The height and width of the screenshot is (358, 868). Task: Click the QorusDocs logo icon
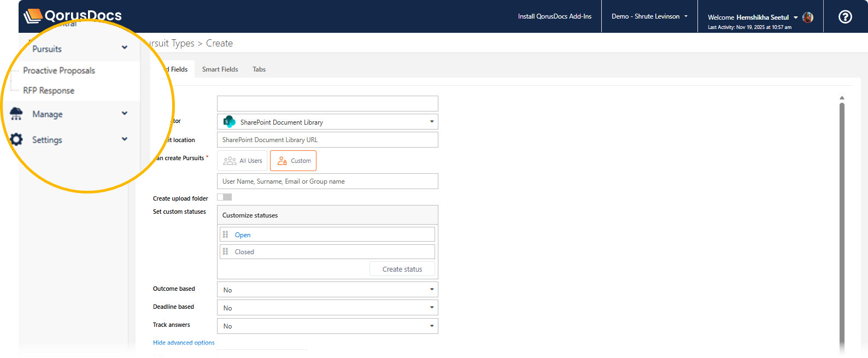click(x=33, y=16)
